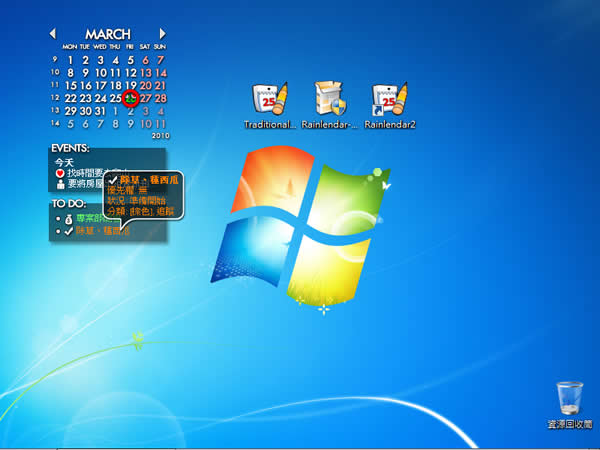Viewport: 600px width, 450px height.
Task: Click the 2010 year label
Action: tap(158, 135)
